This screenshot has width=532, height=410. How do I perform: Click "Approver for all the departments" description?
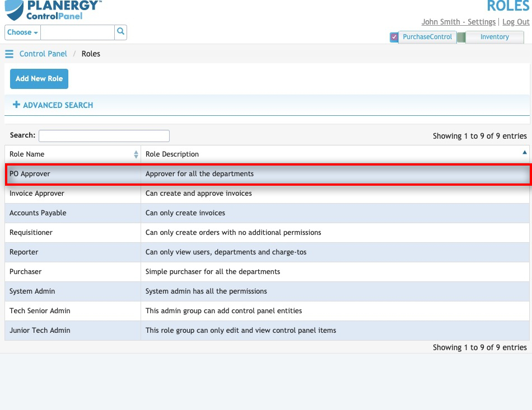199,174
